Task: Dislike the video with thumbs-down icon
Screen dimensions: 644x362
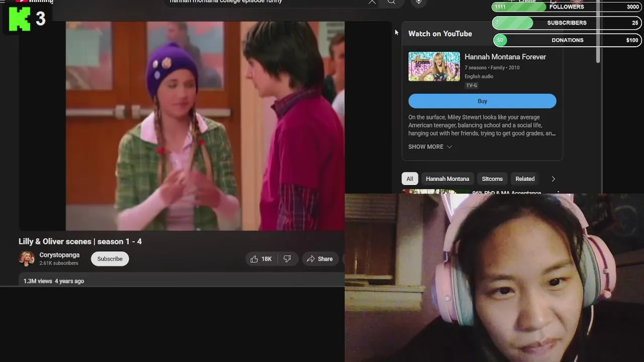Action: pyautogui.click(x=287, y=259)
